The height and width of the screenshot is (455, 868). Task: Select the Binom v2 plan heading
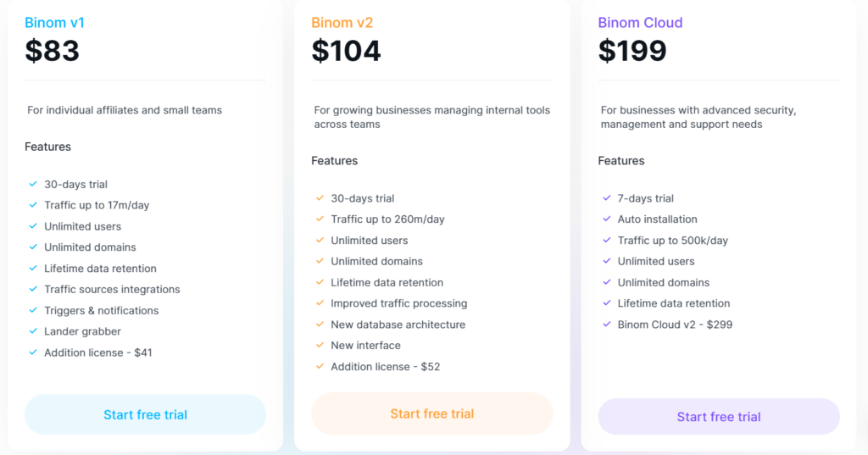point(342,23)
